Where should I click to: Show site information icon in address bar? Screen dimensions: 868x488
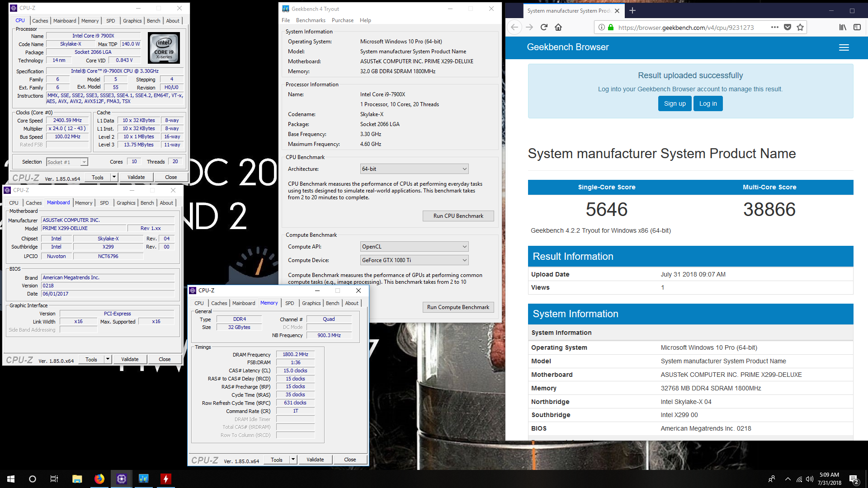pyautogui.click(x=601, y=27)
